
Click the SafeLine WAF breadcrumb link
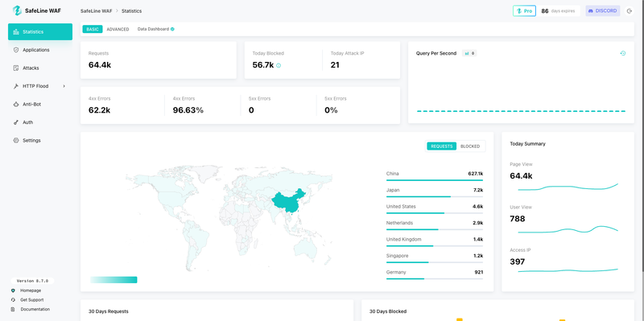(96, 11)
